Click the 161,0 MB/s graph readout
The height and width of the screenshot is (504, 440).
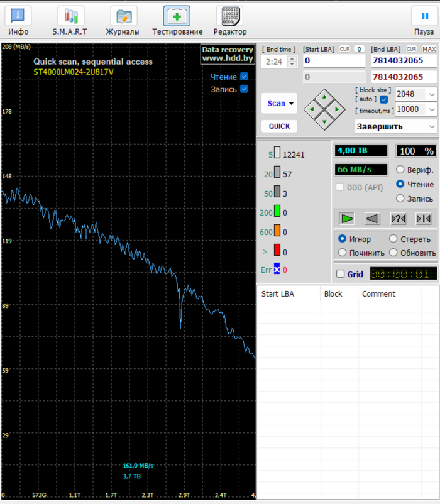click(138, 466)
